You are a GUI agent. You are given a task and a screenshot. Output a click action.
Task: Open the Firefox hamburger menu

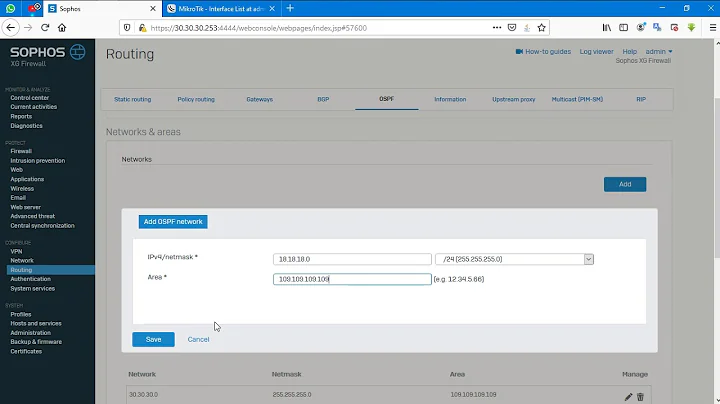click(x=713, y=28)
